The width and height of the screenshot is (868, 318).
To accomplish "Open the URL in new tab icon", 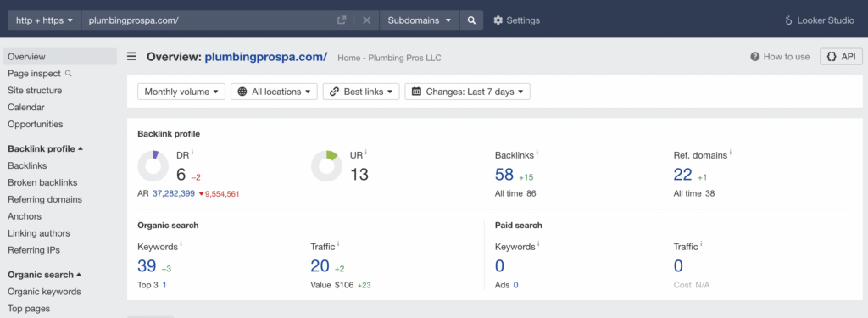I will coord(342,20).
